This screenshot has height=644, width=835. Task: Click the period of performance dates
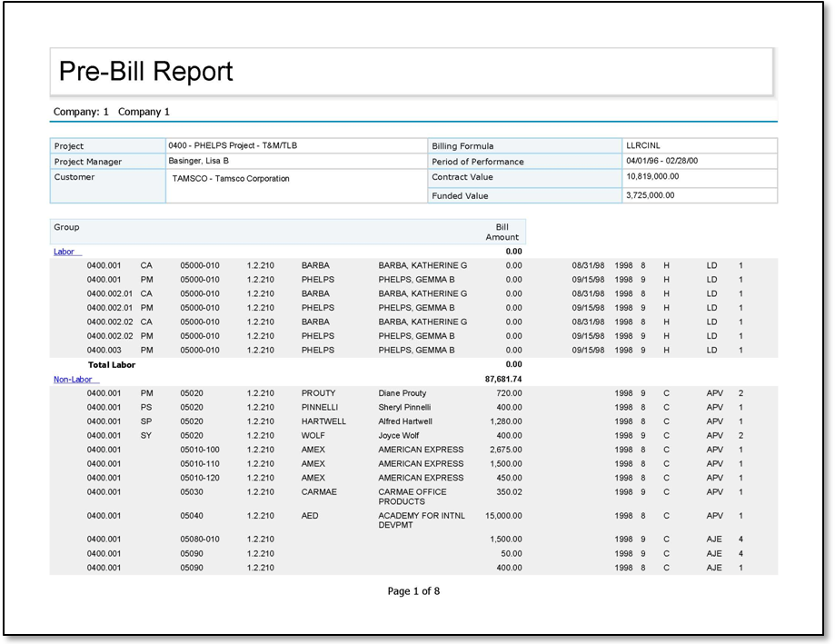click(662, 161)
